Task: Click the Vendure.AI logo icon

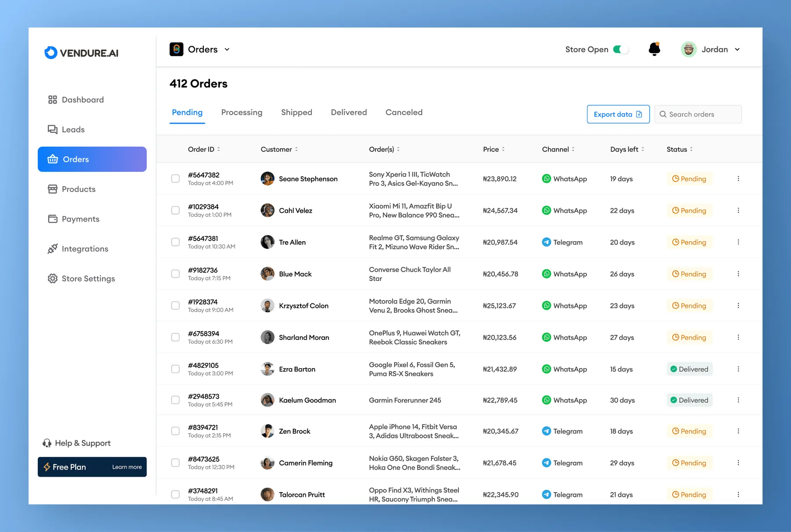Action: 51,53
